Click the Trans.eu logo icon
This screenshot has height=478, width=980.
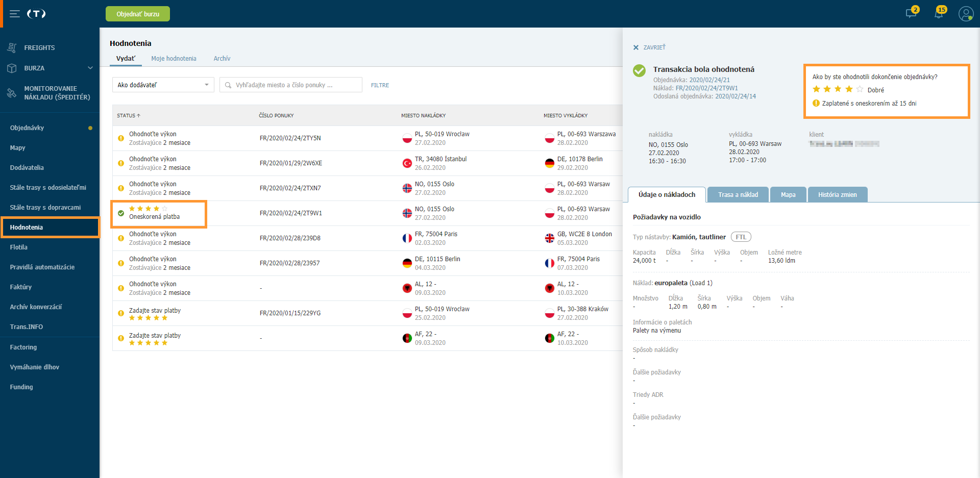(x=36, y=14)
